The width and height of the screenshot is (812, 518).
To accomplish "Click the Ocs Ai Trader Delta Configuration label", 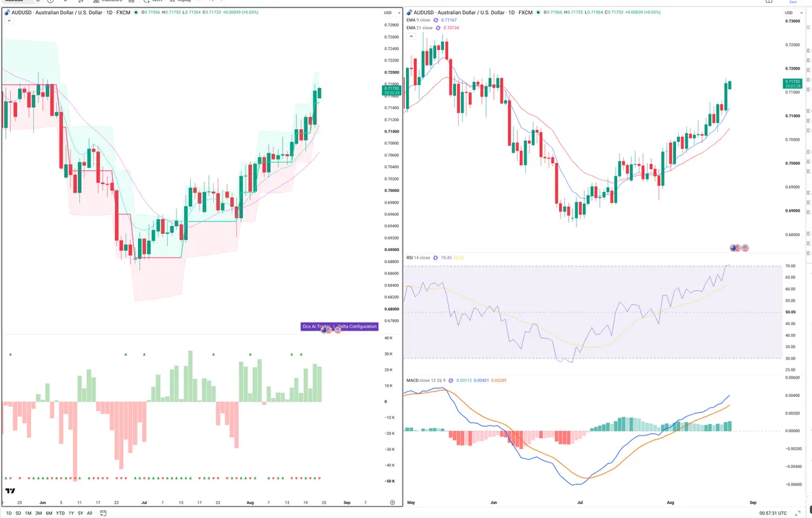I will [x=339, y=327].
